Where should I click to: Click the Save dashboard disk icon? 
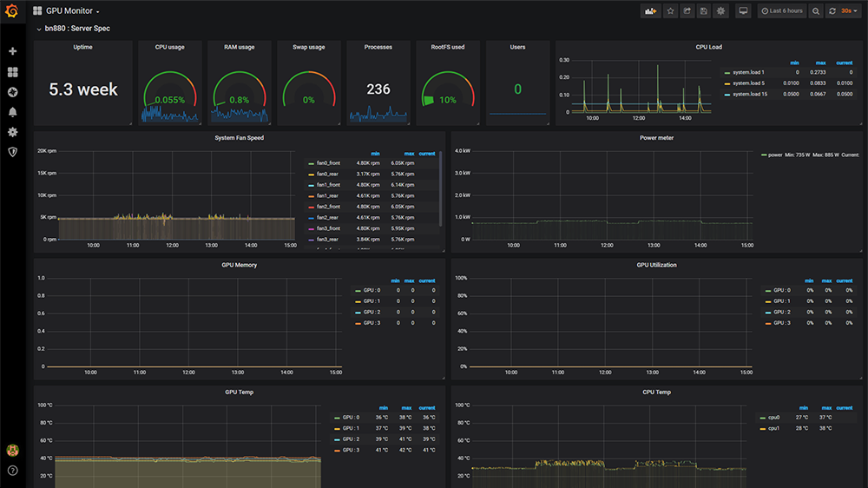703,11
